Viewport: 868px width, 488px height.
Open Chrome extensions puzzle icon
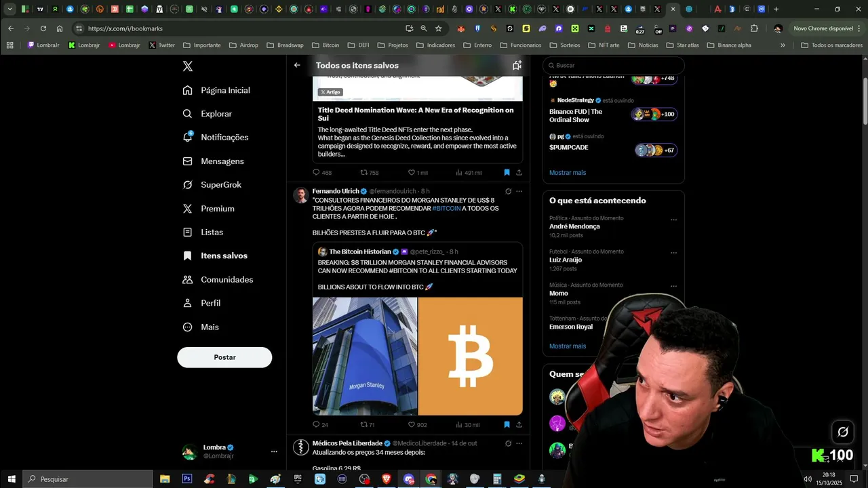pyautogui.click(x=754, y=28)
